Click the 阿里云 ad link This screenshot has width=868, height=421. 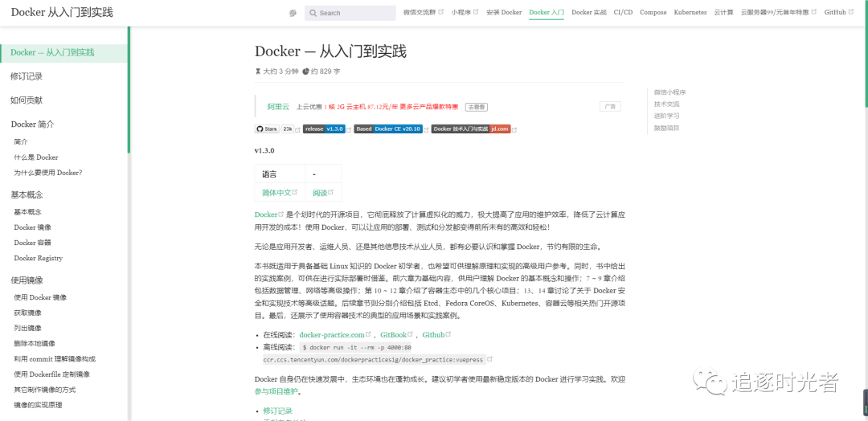point(278,107)
